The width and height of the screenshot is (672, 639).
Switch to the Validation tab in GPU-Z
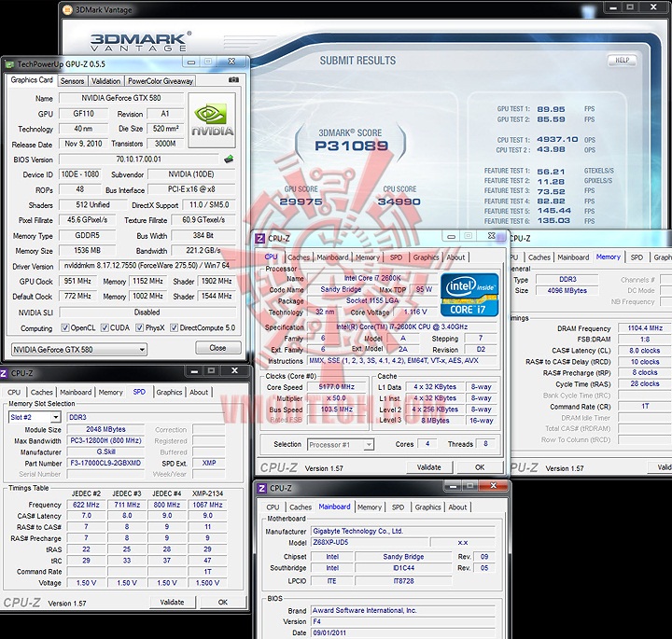pyautogui.click(x=105, y=81)
